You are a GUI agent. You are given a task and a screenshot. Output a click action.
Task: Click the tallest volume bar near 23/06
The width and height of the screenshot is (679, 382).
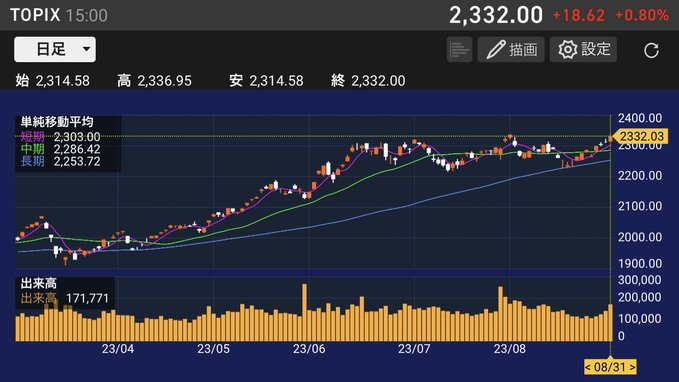pos(304,312)
